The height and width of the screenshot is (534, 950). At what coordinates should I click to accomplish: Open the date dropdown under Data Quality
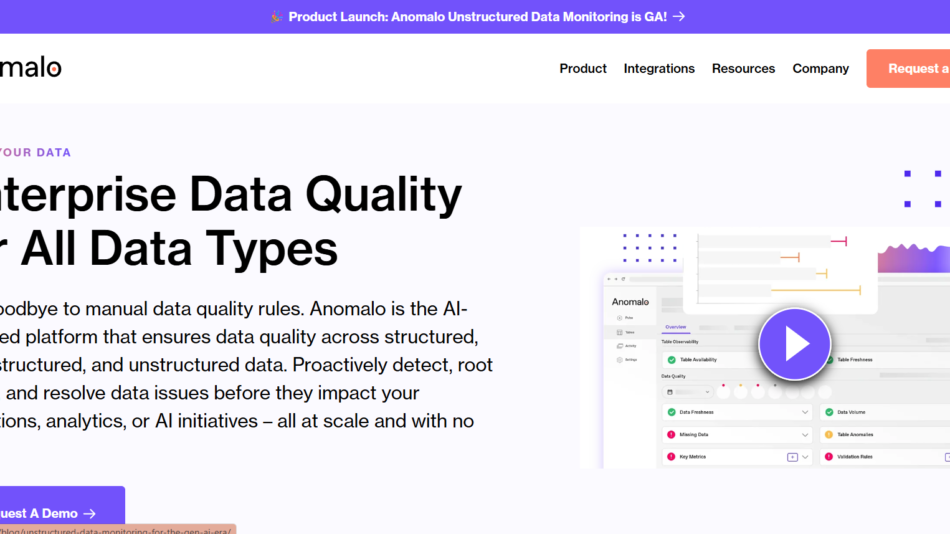pos(689,392)
